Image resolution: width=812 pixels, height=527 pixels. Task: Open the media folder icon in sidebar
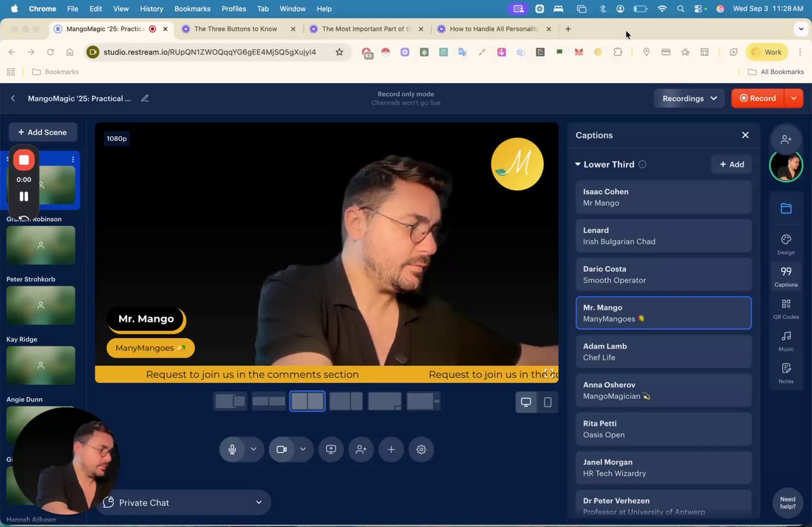pyautogui.click(x=786, y=208)
